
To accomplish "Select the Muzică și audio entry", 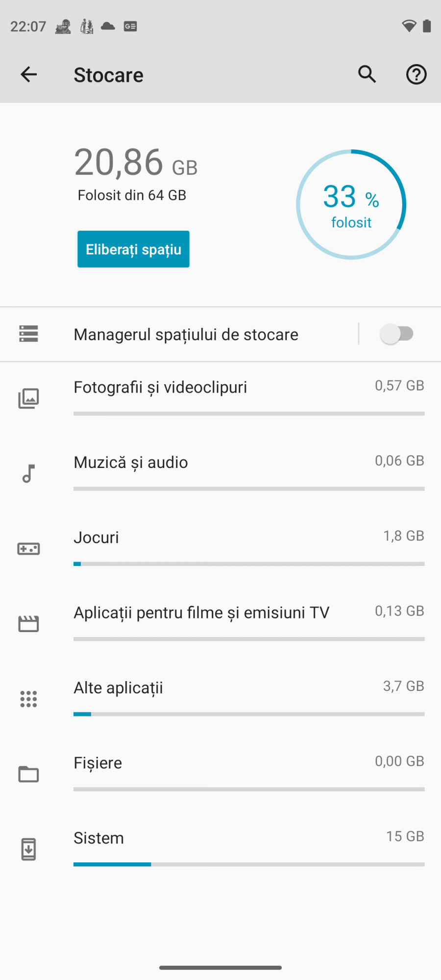I will coord(131,463).
